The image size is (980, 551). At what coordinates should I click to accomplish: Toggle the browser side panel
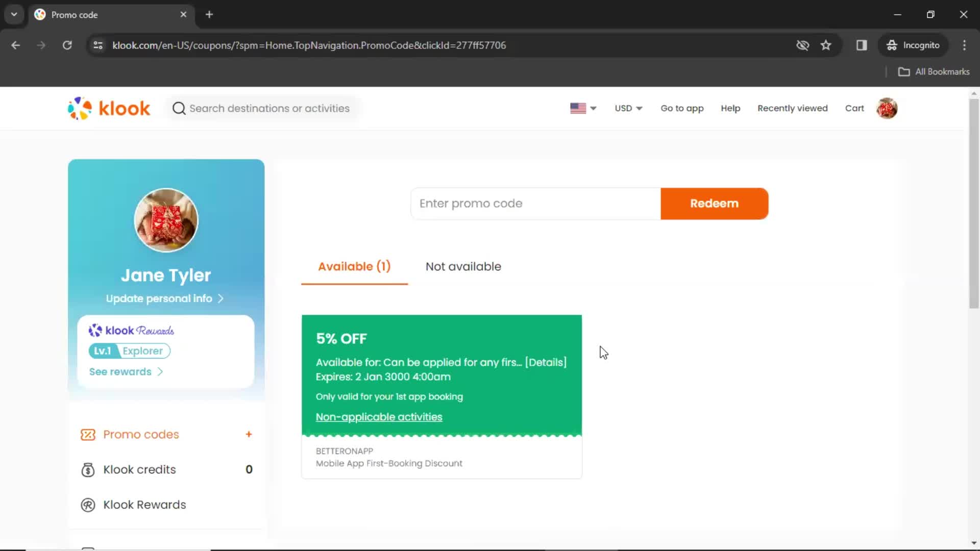coord(862,45)
